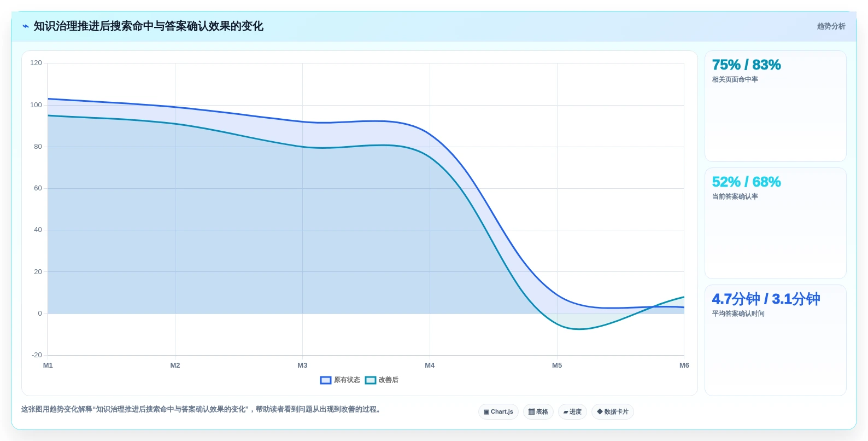
Task: Click the lightning icon beside the title
Action: coord(25,26)
